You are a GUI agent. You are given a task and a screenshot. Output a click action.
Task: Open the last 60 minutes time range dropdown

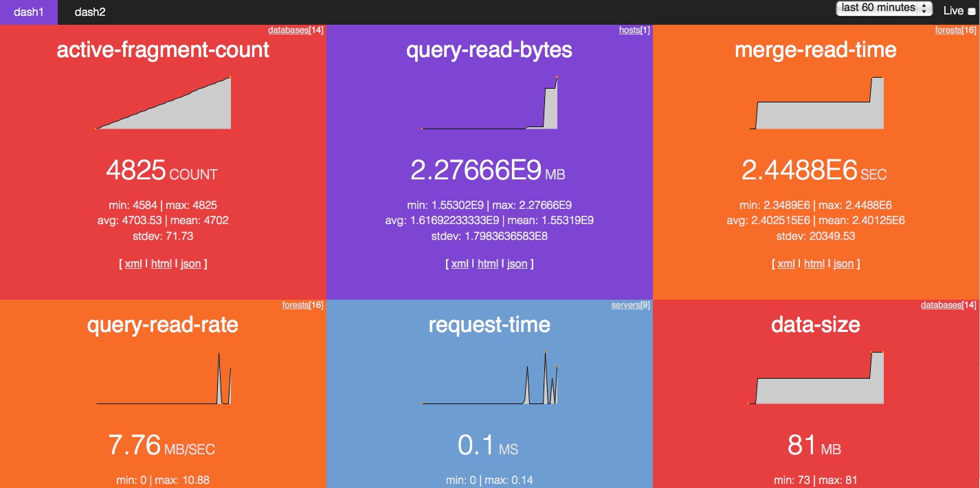point(884,8)
